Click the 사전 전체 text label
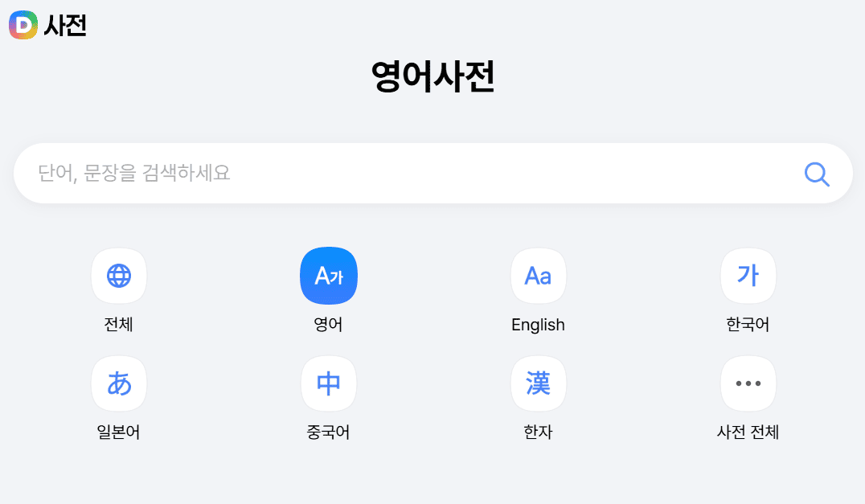865x504 pixels. (x=748, y=432)
